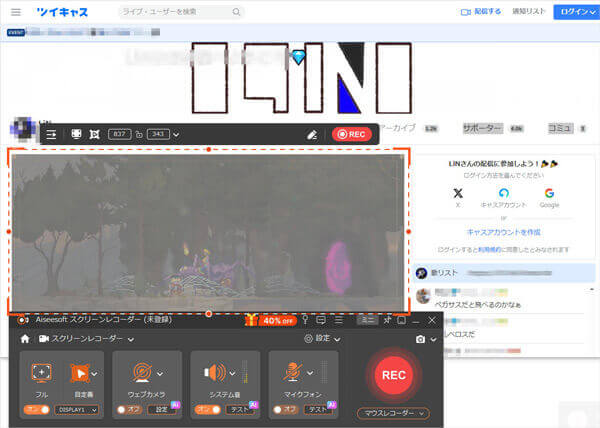600x428 pixels.
Task: Click the 配信する broadcast link
Action: pyautogui.click(x=481, y=12)
